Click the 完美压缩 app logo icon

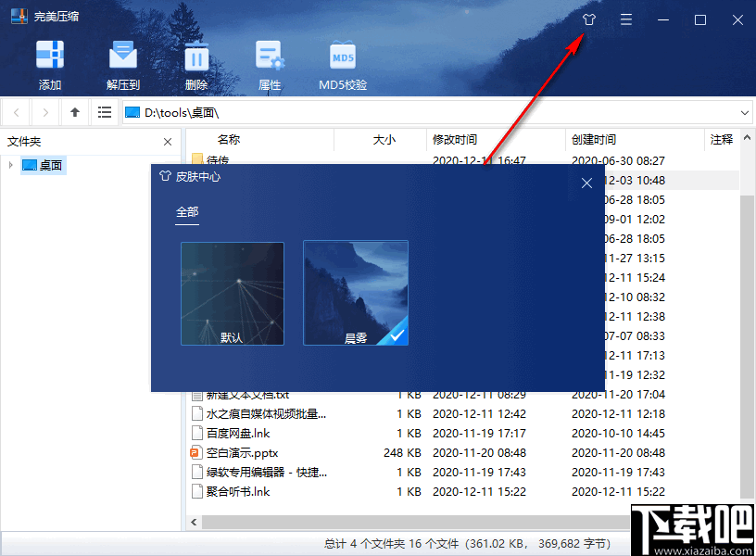pyautogui.click(x=19, y=17)
